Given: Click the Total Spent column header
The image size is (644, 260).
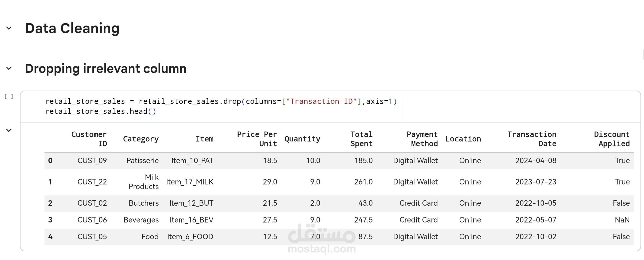Looking at the screenshot, I should coord(361,139).
